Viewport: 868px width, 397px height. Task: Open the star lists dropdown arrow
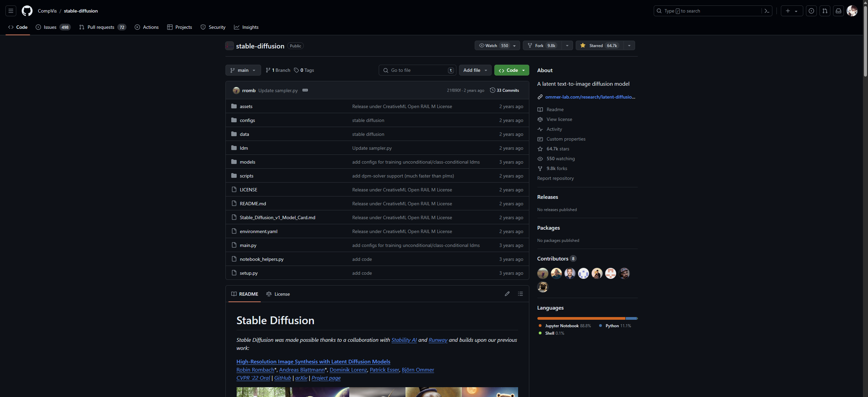point(629,45)
